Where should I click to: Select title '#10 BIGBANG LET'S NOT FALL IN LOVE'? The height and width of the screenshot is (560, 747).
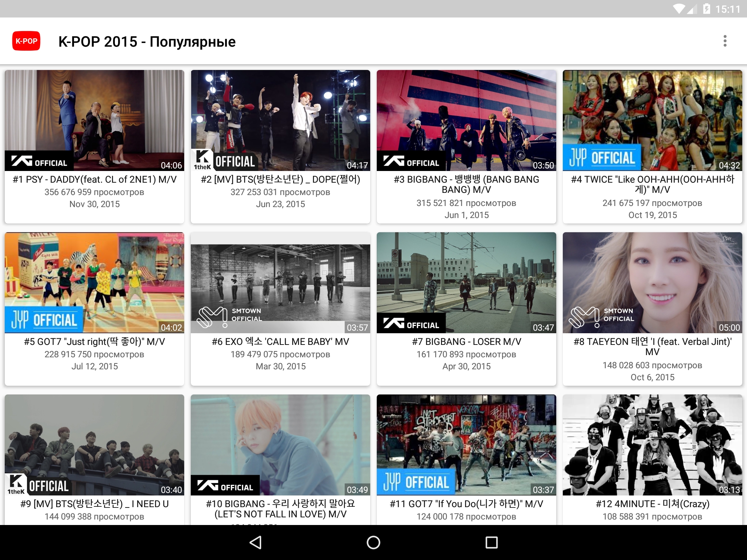pos(280,509)
